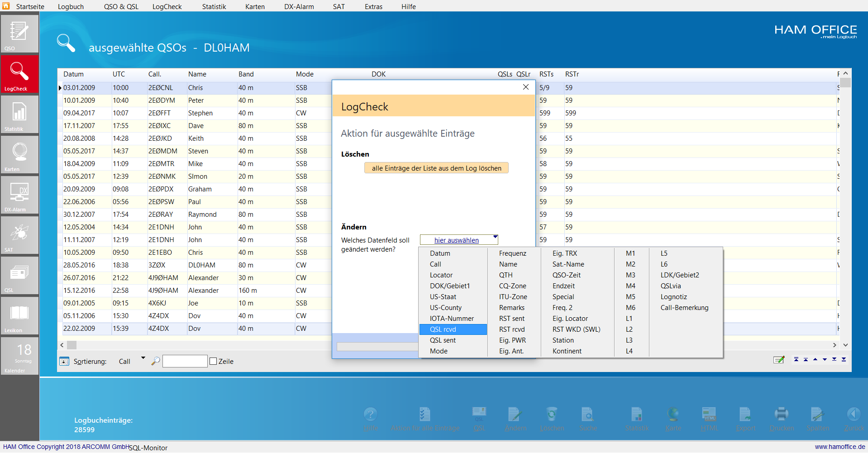
Task: Click the vertical scrollbar down arrow
Action: click(845, 345)
